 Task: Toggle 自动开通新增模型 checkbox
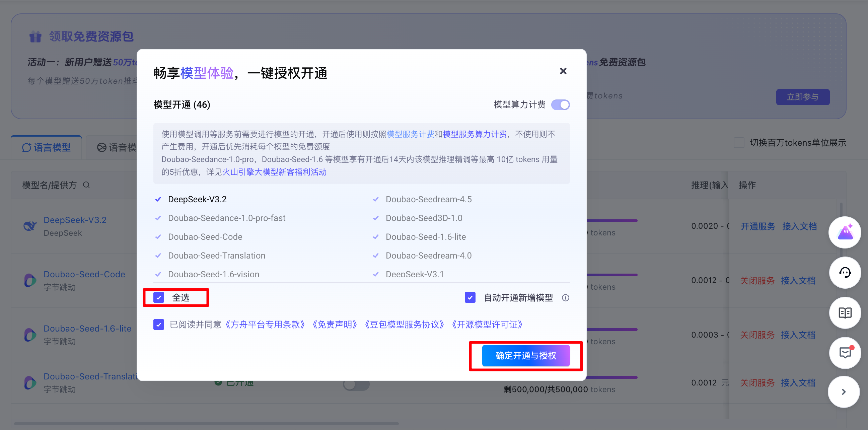(x=470, y=298)
